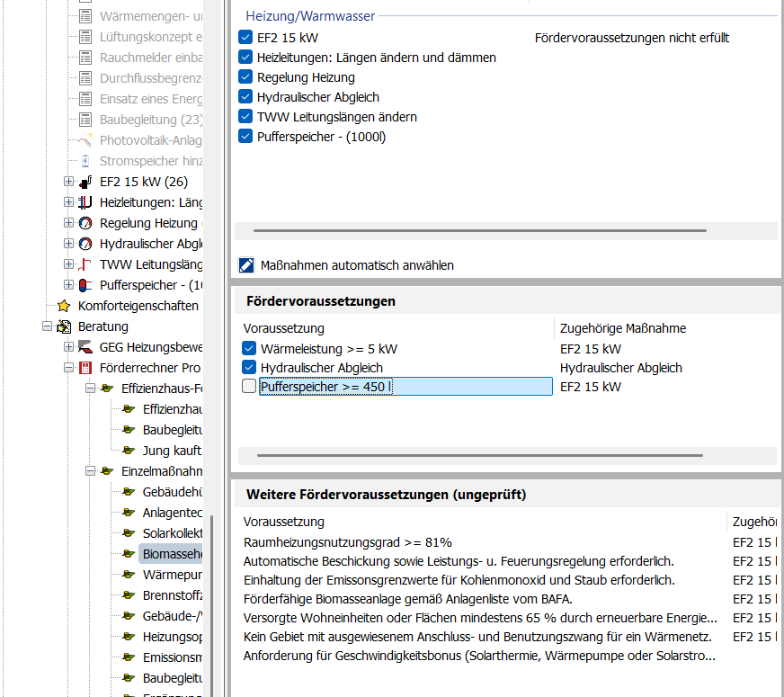Click the Förderrechner calculator icon in tree
Image resolution: width=784 pixels, height=697 pixels.
(85, 368)
